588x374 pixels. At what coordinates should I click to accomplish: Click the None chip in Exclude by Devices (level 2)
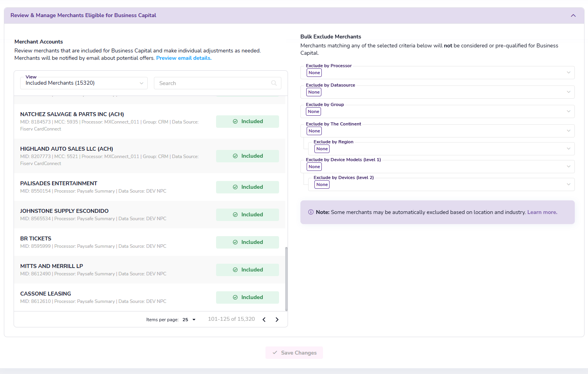pos(322,184)
